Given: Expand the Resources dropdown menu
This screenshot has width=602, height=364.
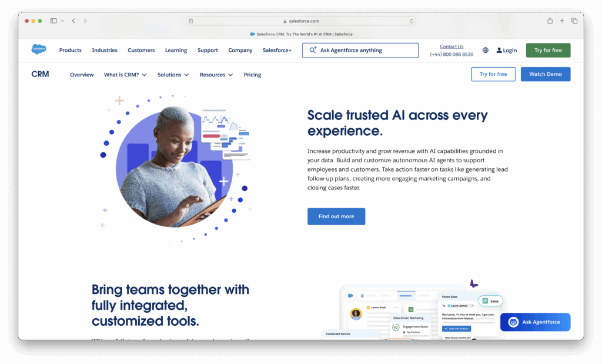Looking at the screenshot, I should tap(216, 75).
